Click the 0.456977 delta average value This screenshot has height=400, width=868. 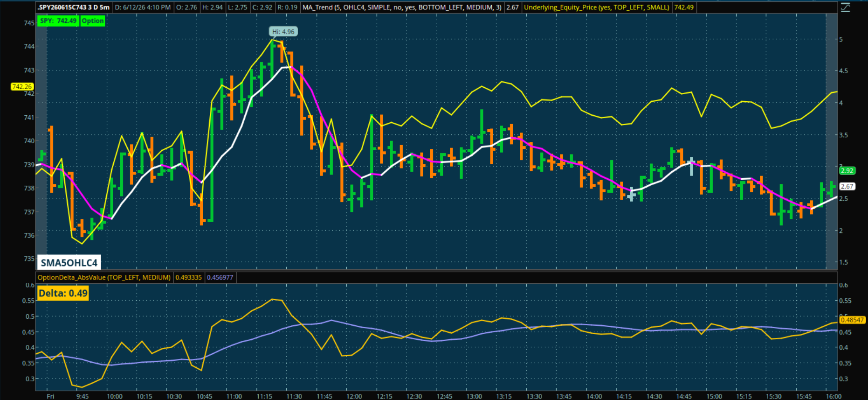220,278
